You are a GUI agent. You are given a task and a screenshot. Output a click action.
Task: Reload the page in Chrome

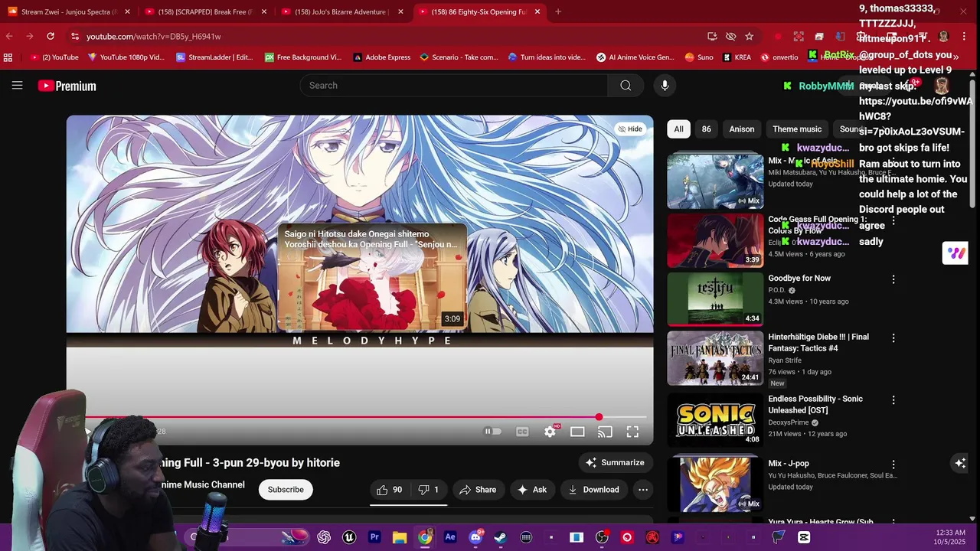(51, 36)
